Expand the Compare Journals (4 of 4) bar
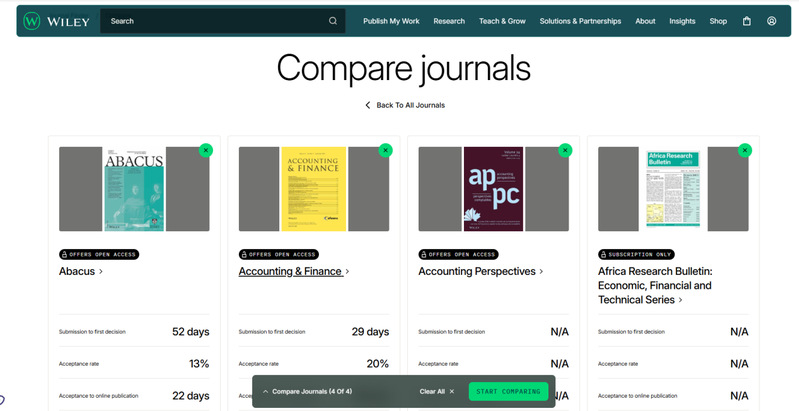 pyautogui.click(x=307, y=391)
